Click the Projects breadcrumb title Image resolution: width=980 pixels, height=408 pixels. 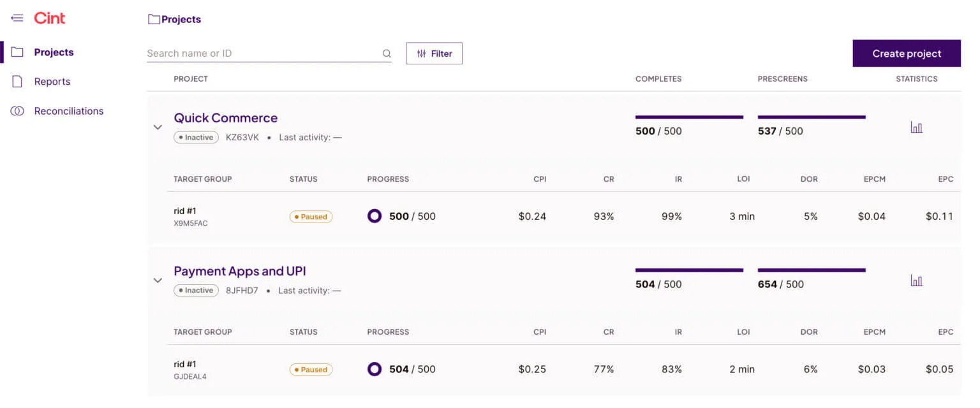181,19
